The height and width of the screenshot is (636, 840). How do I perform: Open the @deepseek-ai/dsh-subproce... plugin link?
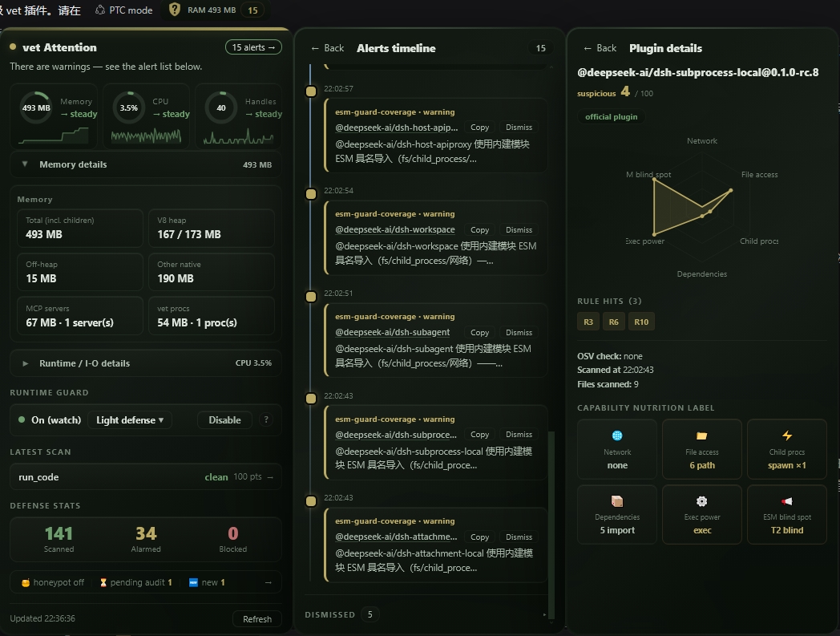point(396,435)
